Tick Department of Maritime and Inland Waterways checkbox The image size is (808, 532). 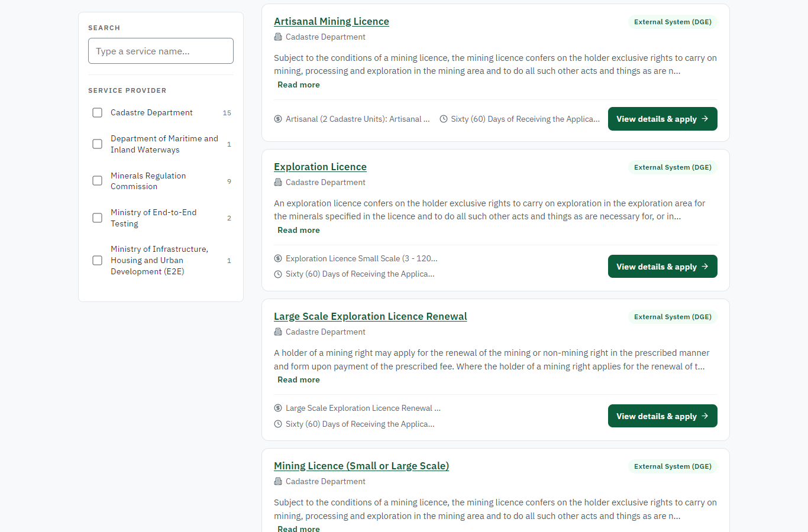coord(98,144)
